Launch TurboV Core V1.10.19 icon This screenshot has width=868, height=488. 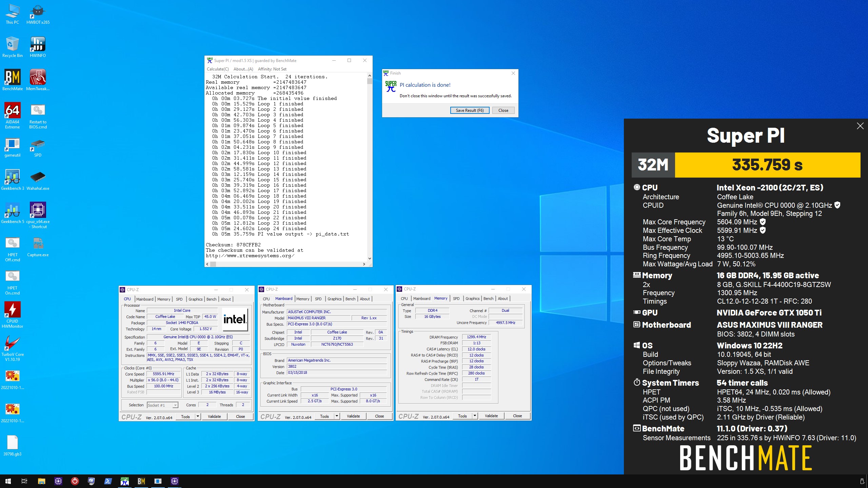[x=12, y=348]
